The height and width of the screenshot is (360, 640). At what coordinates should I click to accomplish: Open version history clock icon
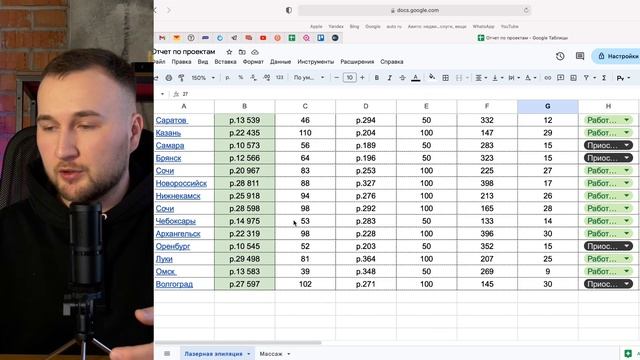(x=560, y=56)
